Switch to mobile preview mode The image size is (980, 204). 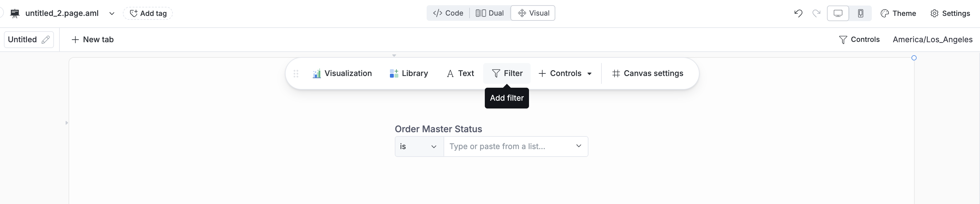point(860,13)
